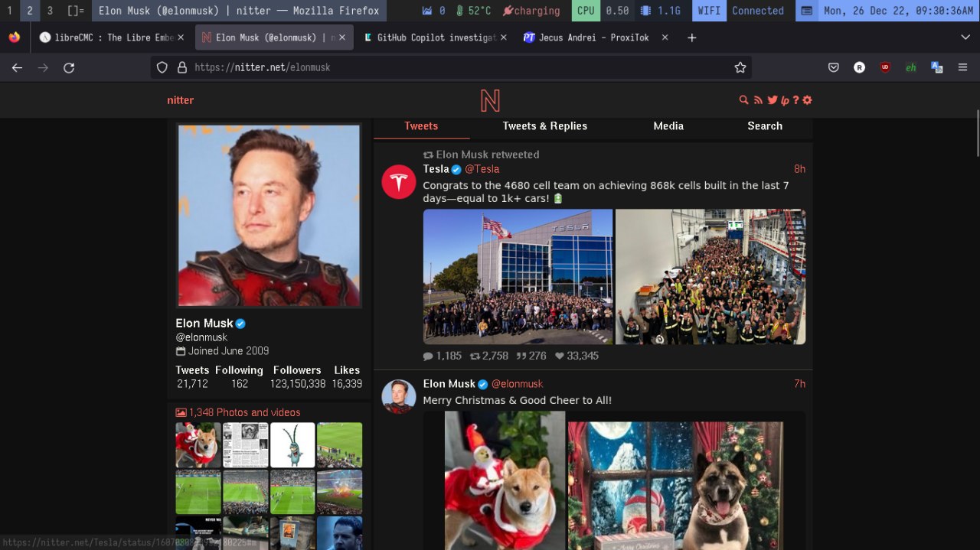Open Shiba with Santa rider tweet photo
Screen dimensions: 980x550
505,480
